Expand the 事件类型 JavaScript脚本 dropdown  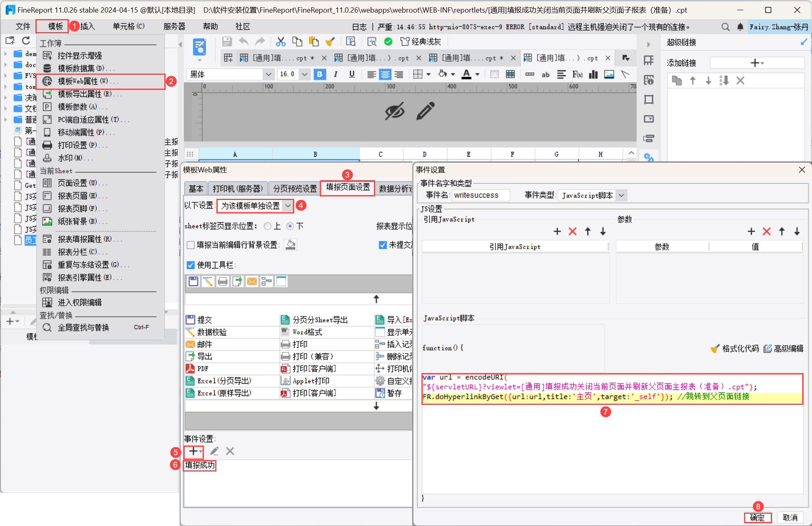coord(621,196)
